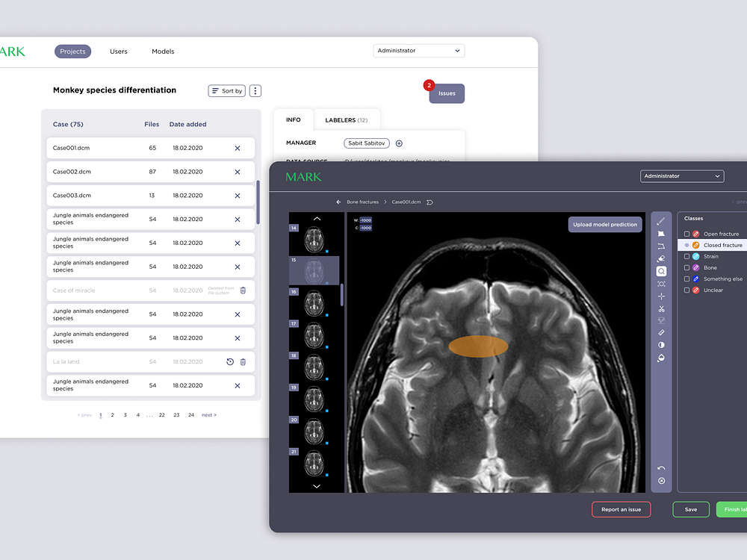Open the Users tab
This screenshot has width=747, height=560.
pyautogui.click(x=119, y=52)
